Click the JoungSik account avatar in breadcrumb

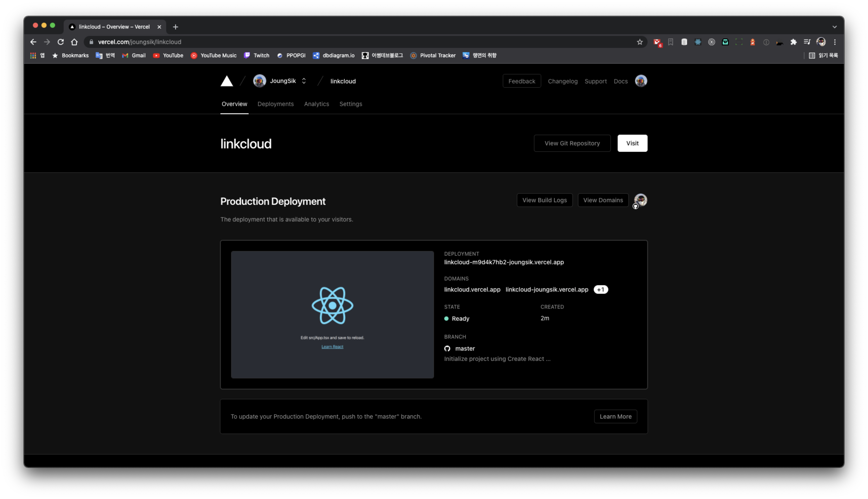pyautogui.click(x=260, y=81)
